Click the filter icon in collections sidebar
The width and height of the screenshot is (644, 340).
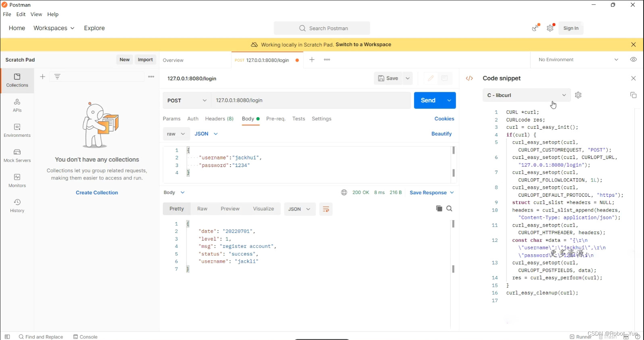click(57, 76)
